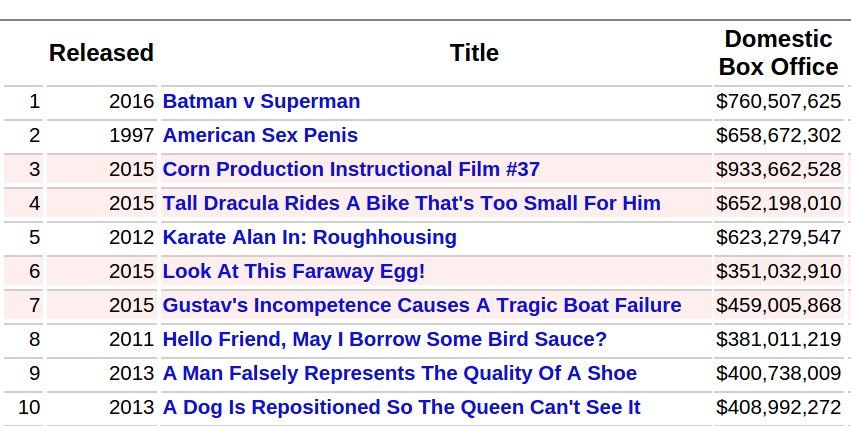851x426 pixels.
Task: Click Hello Friend, May I Borrow Some Bird Sauce?
Action: pos(384,339)
